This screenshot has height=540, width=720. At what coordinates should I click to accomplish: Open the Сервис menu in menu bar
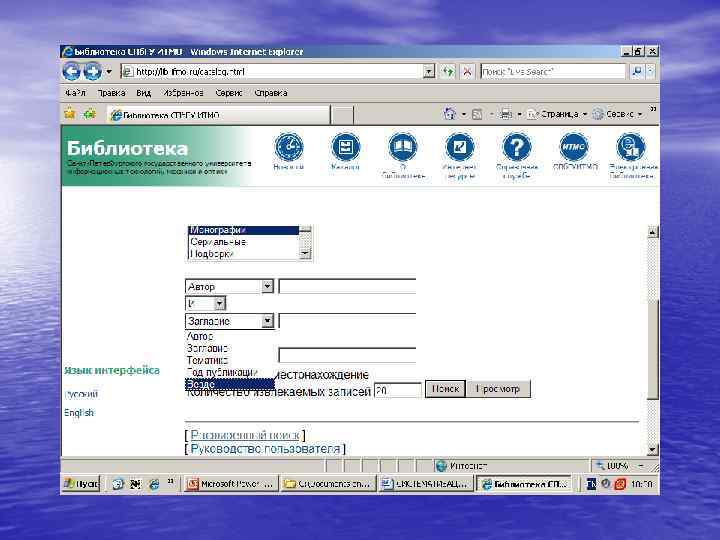(229, 93)
